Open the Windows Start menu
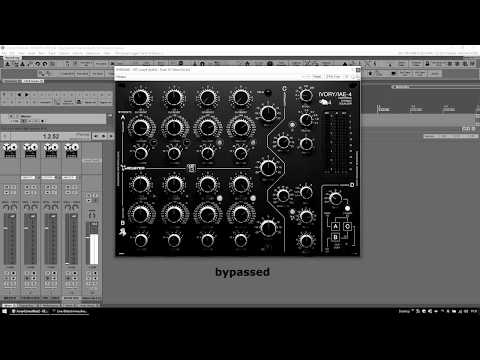 click(5, 311)
